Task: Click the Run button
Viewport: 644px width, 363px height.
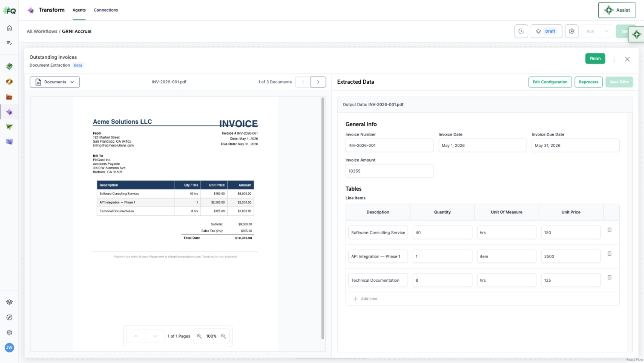Action: coord(590,31)
